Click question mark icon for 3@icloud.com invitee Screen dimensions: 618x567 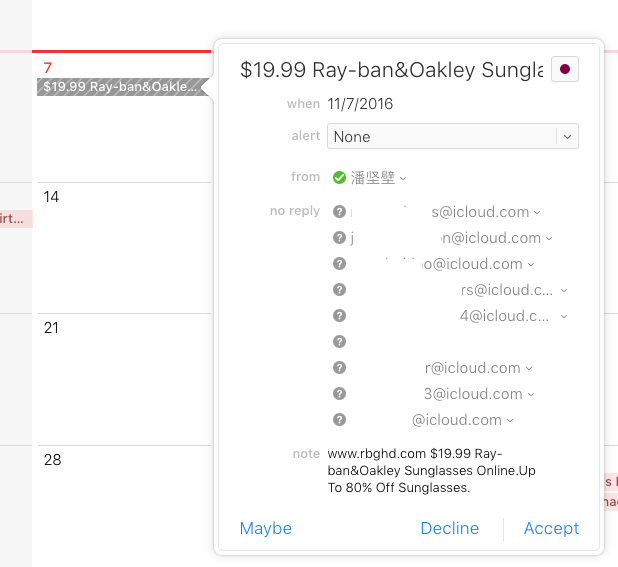tap(339, 394)
